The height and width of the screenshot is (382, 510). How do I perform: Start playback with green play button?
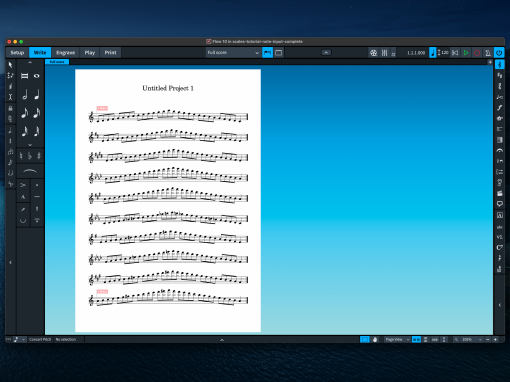pyautogui.click(x=466, y=53)
